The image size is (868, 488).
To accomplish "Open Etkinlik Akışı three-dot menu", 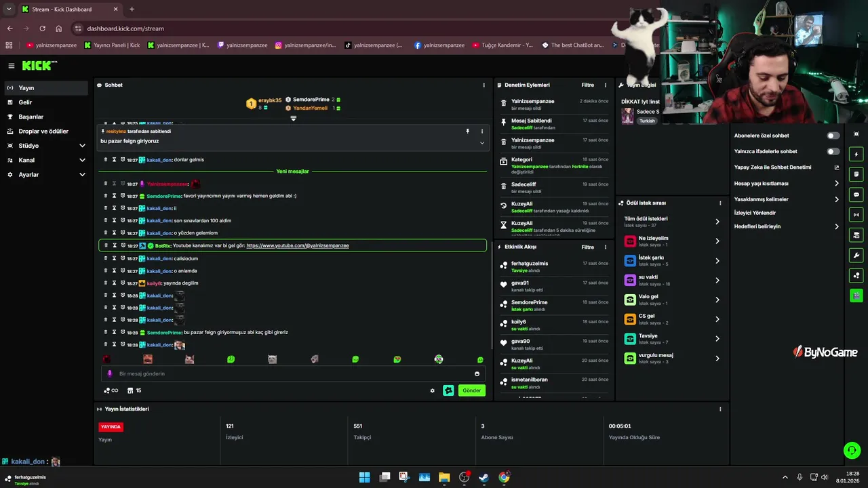I will (x=606, y=247).
